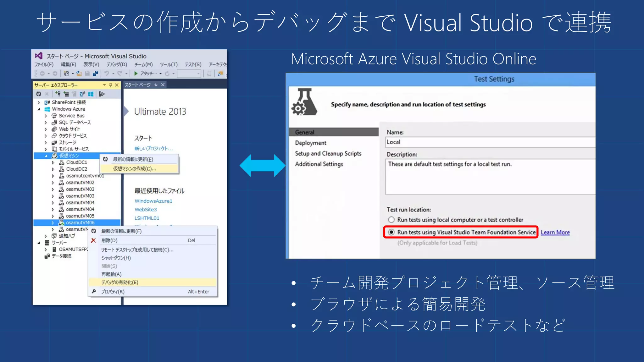Collapse the Windows Azure node
The image size is (644, 362).
click(x=39, y=109)
